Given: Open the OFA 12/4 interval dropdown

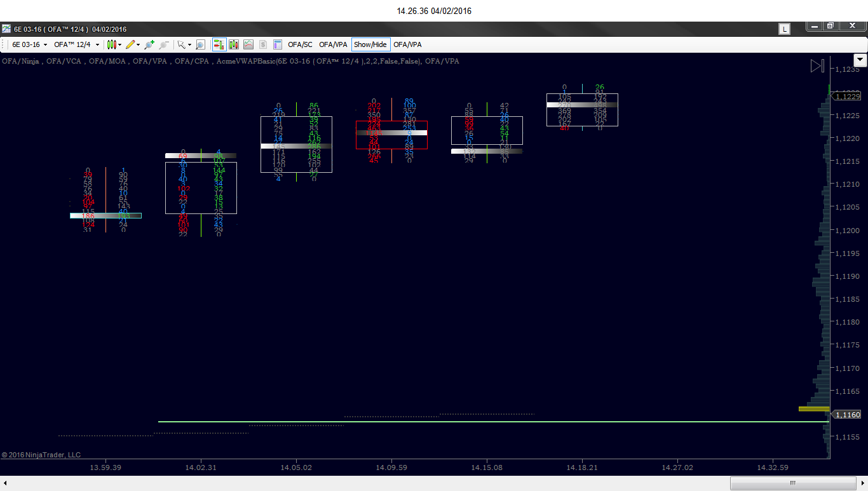Looking at the screenshot, I should (x=76, y=44).
